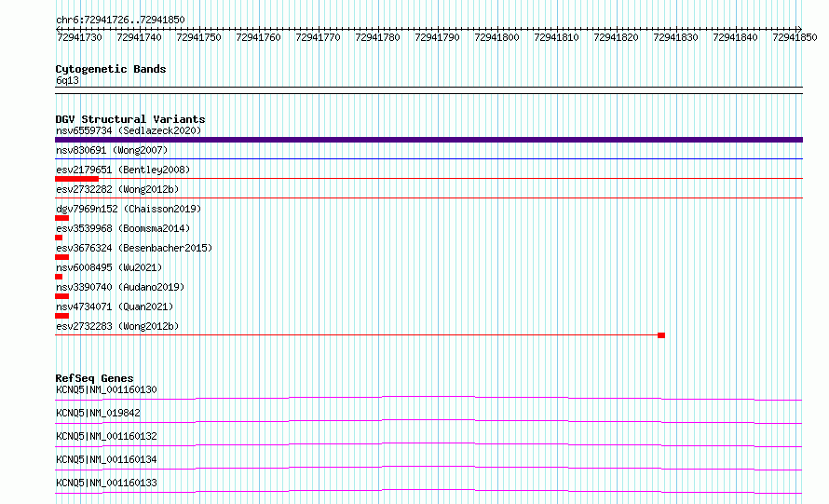Click ruler position 72941830
Viewport: 829px width, 504px height.
(675, 37)
